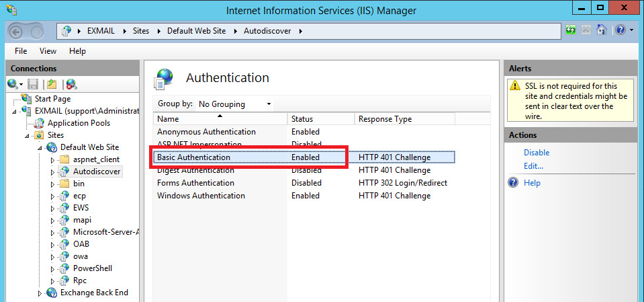Screen dimensions: 644x302
Task: Click the Rpc application icon
Action: (65, 280)
